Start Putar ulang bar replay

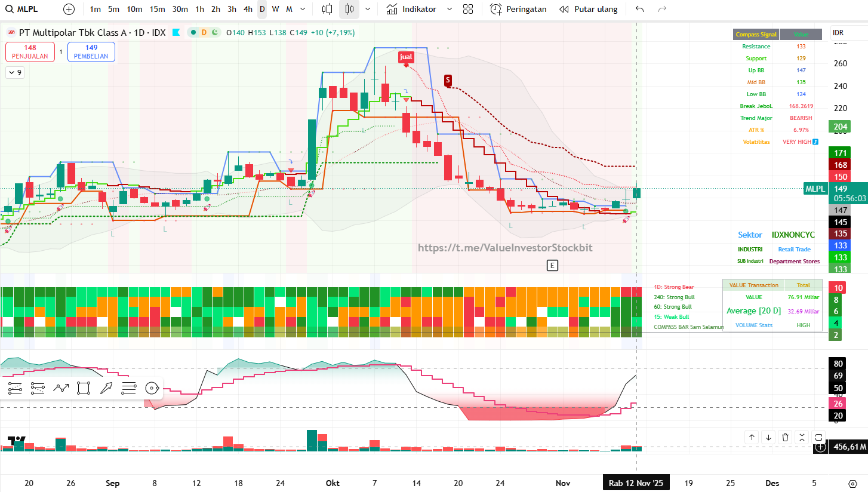(589, 9)
